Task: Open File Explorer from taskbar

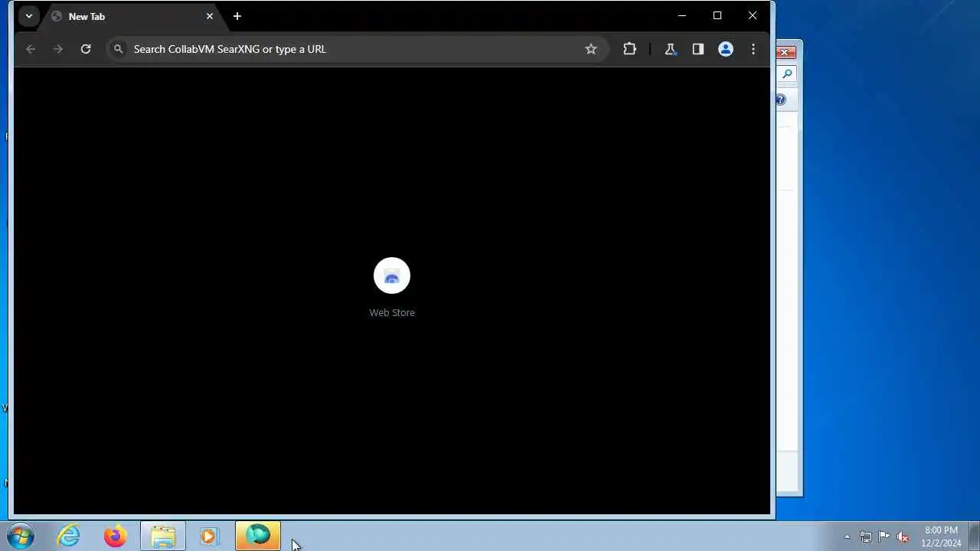Action: pos(163,536)
